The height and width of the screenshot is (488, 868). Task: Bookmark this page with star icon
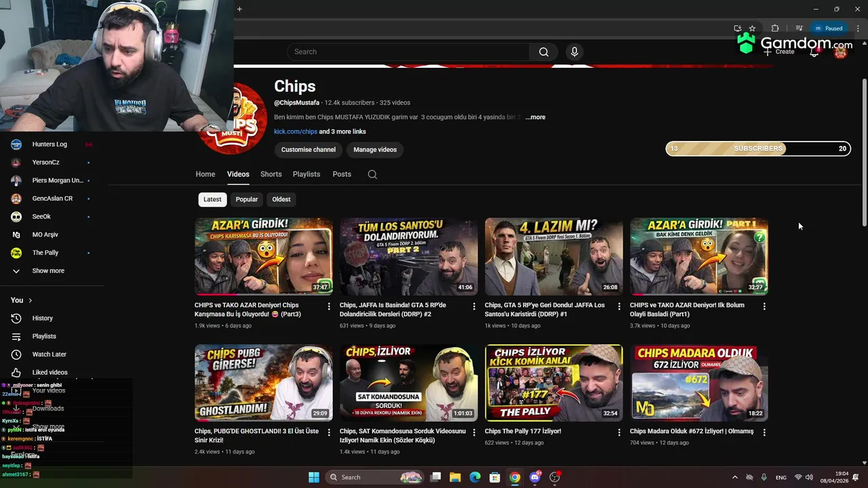752,28
